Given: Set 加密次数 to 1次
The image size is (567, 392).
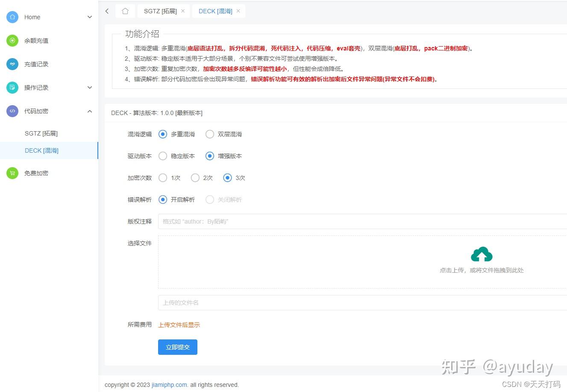Looking at the screenshot, I should pyautogui.click(x=162, y=178).
